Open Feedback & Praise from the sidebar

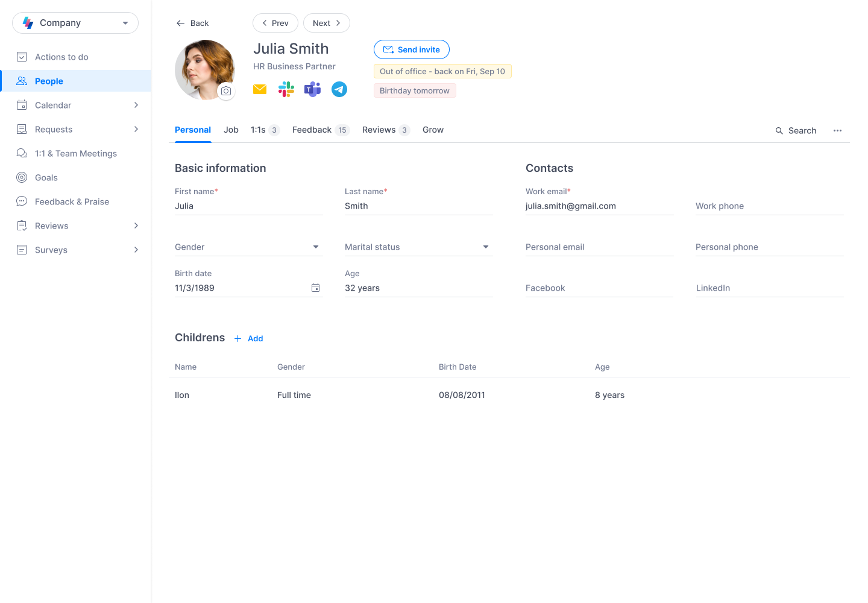72,201
